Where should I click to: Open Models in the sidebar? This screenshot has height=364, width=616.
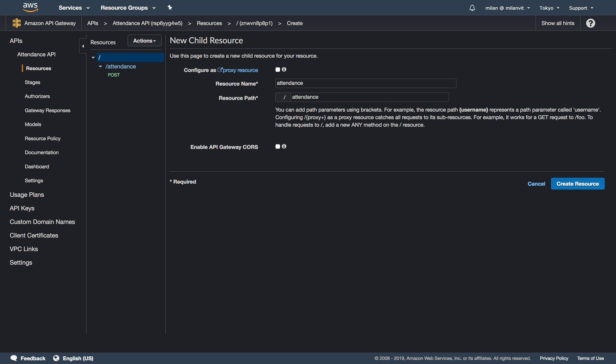pyautogui.click(x=33, y=124)
